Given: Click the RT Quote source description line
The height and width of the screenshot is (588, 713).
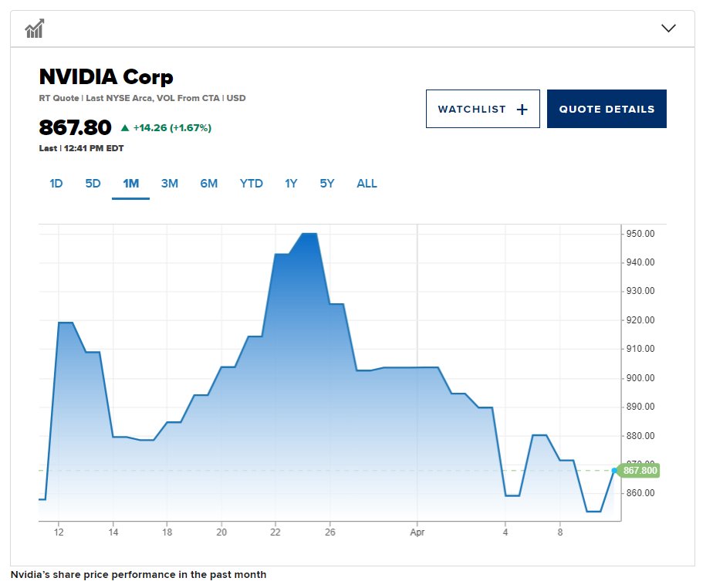Looking at the screenshot, I should 142,98.
